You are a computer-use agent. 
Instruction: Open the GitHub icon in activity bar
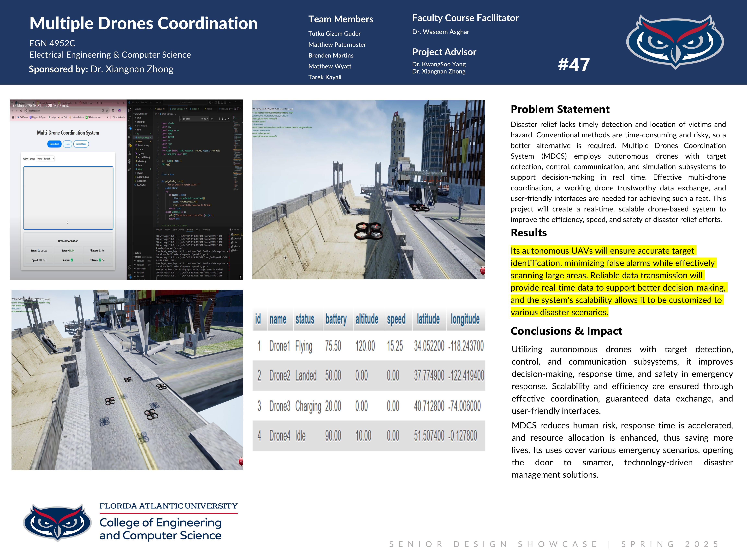[x=130, y=162]
